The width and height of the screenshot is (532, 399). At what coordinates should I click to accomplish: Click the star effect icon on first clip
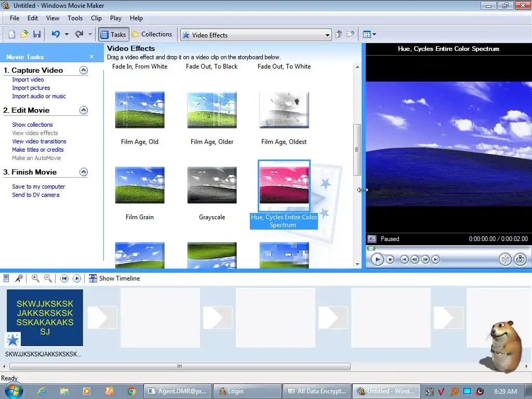pyautogui.click(x=12, y=340)
